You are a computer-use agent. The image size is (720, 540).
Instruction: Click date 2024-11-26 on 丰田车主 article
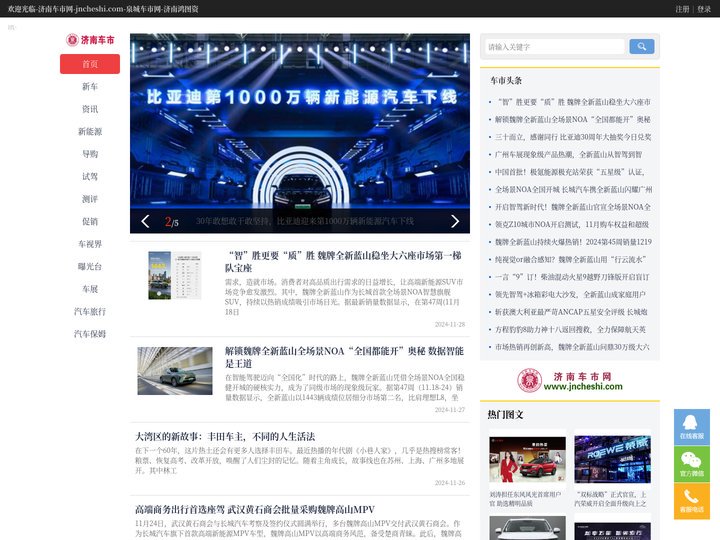point(450,483)
